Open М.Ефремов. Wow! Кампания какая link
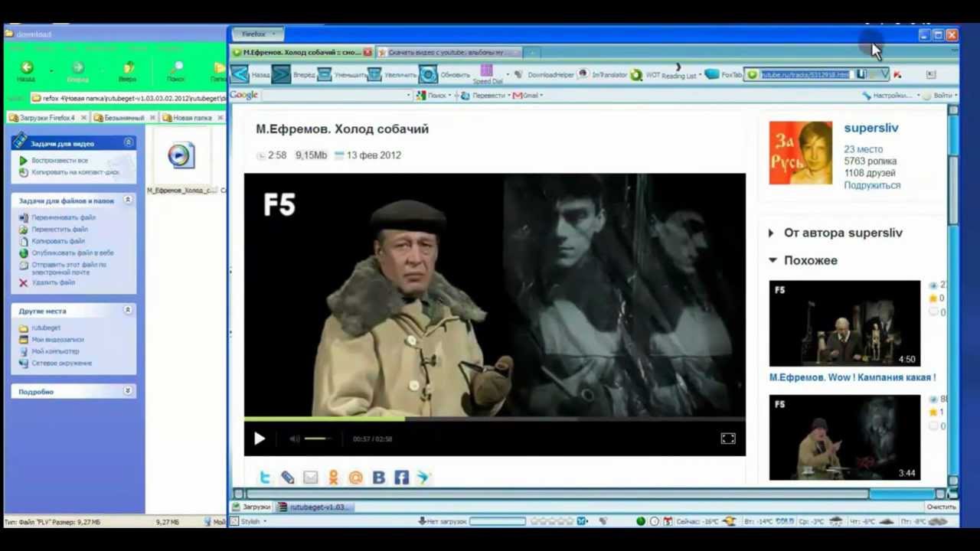Screen dimensions: 980x551 click(x=852, y=377)
